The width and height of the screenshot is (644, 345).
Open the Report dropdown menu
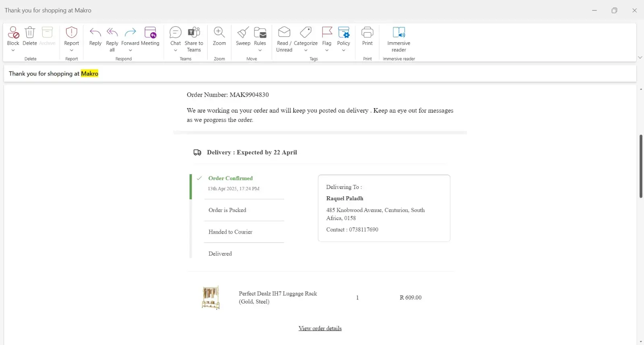72,50
